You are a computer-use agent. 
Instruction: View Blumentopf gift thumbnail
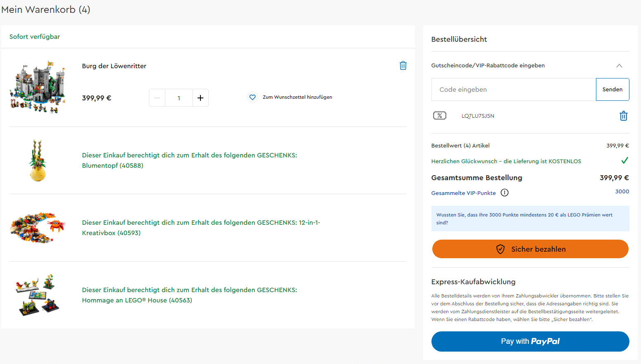click(x=38, y=160)
